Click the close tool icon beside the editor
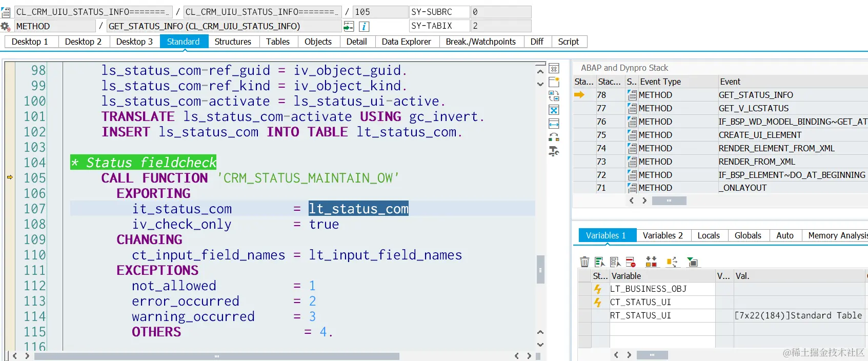The height and width of the screenshot is (361, 868). coord(554,68)
